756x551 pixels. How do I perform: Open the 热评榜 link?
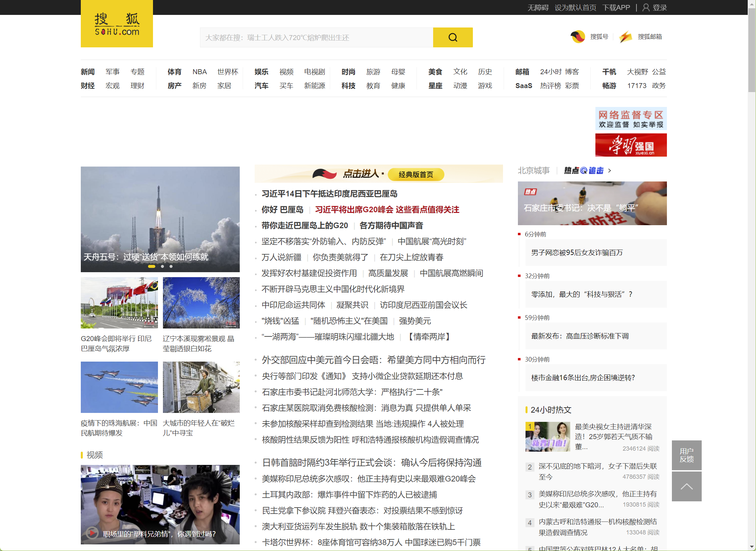(x=550, y=86)
